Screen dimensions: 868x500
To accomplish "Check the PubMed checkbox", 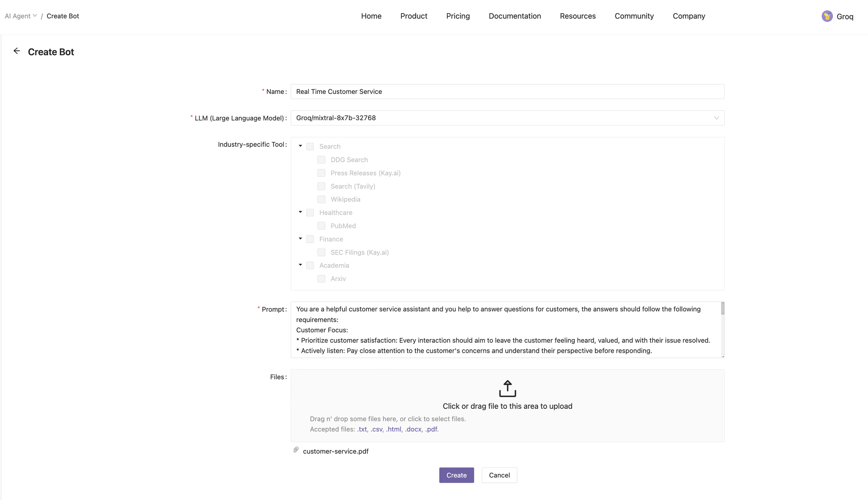I will pos(321,226).
